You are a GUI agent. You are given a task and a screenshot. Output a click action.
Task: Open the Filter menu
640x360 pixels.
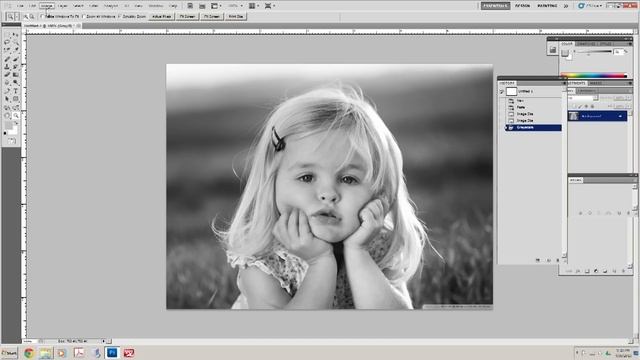pyautogui.click(x=93, y=6)
